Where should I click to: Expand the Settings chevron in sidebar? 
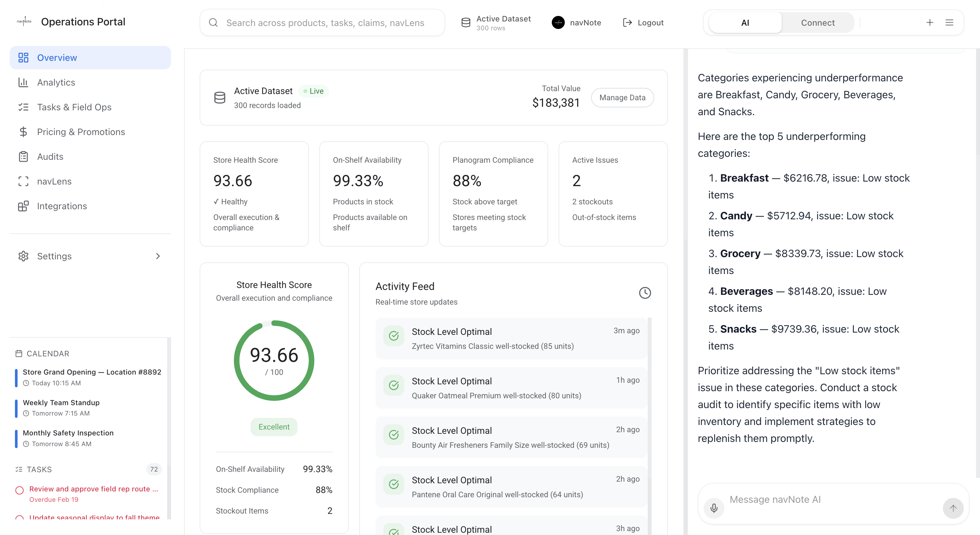point(158,256)
